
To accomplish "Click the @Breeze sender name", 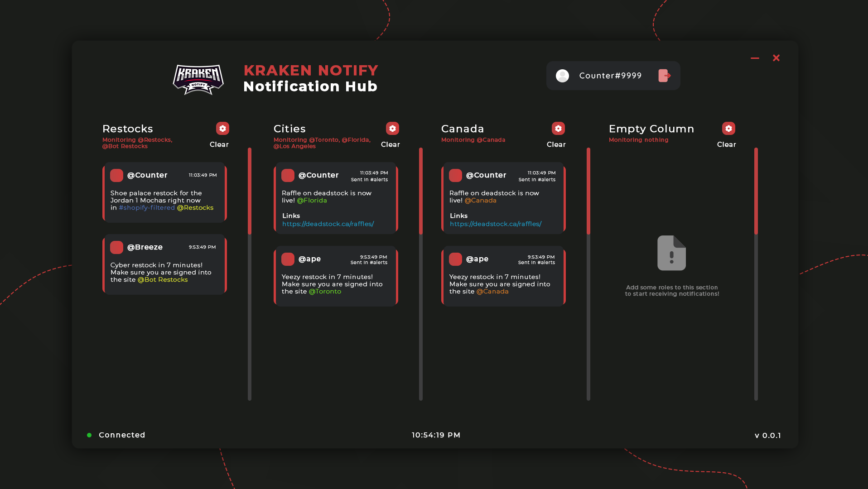I will point(145,247).
